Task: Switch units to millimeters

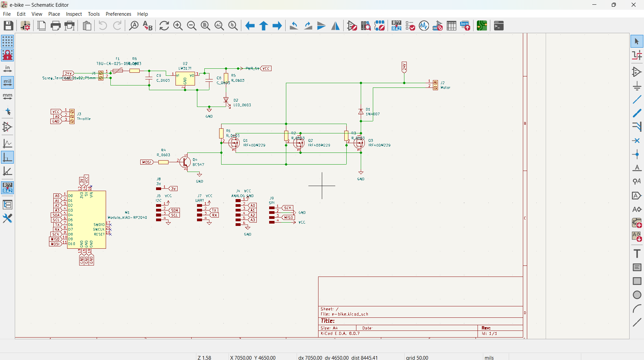Action: pyautogui.click(x=7, y=96)
